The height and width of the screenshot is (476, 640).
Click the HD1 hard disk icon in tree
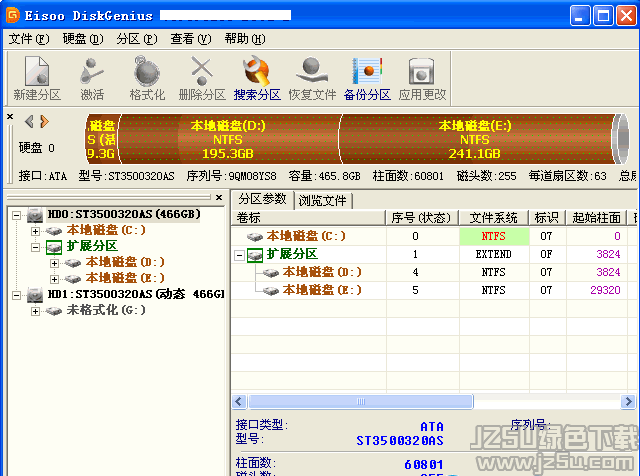click(35, 294)
